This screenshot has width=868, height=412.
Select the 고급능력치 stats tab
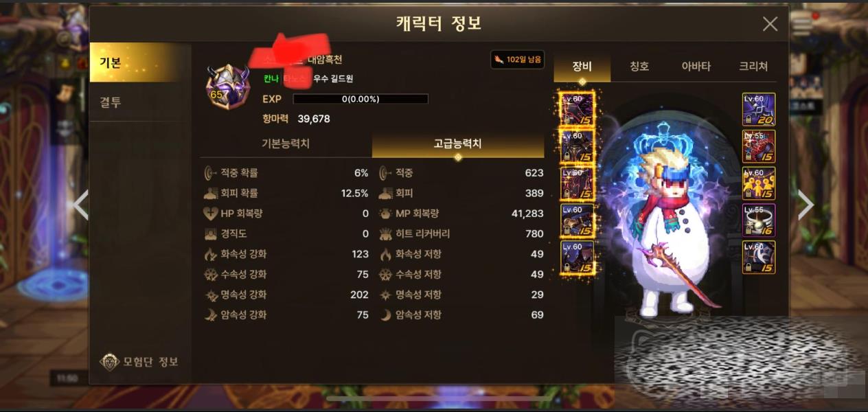[x=458, y=144]
